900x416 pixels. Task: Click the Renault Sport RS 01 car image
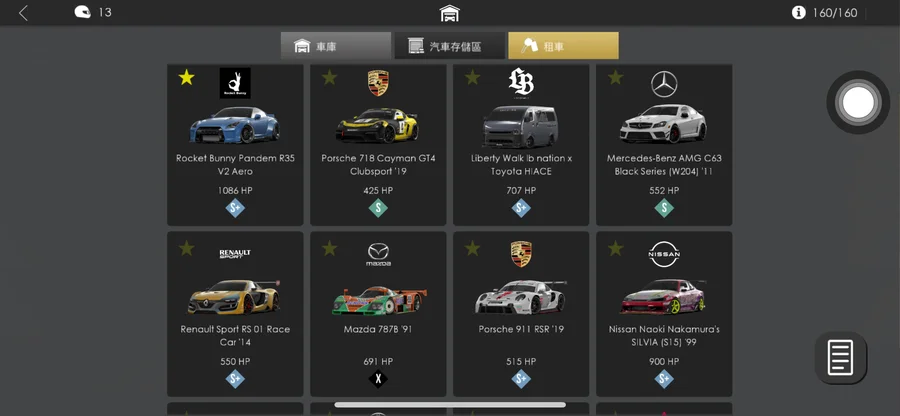234,297
